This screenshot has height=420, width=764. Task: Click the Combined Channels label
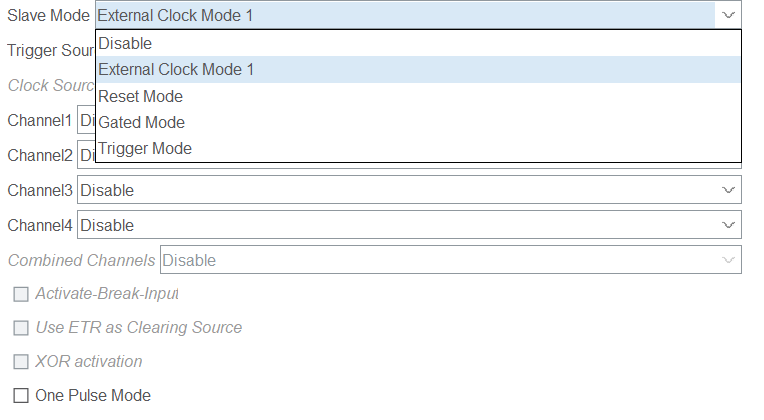(x=82, y=260)
